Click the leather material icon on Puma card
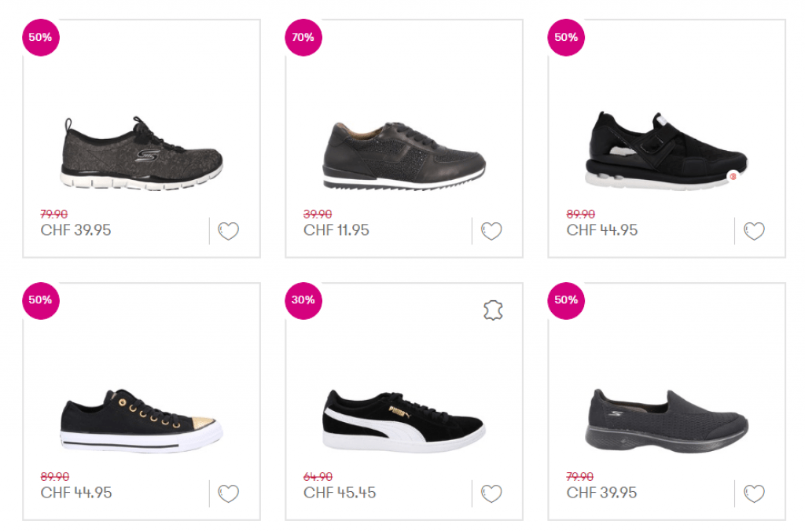Viewport: 805px width, 532px height. pyautogui.click(x=493, y=310)
